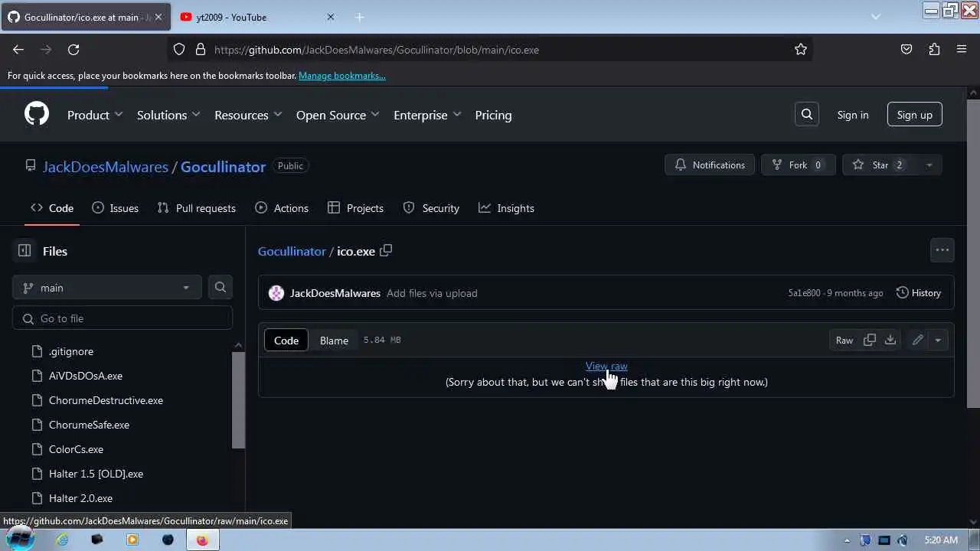Select the Code view toggle
This screenshot has height=551, width=980.
tap(286, 341)
